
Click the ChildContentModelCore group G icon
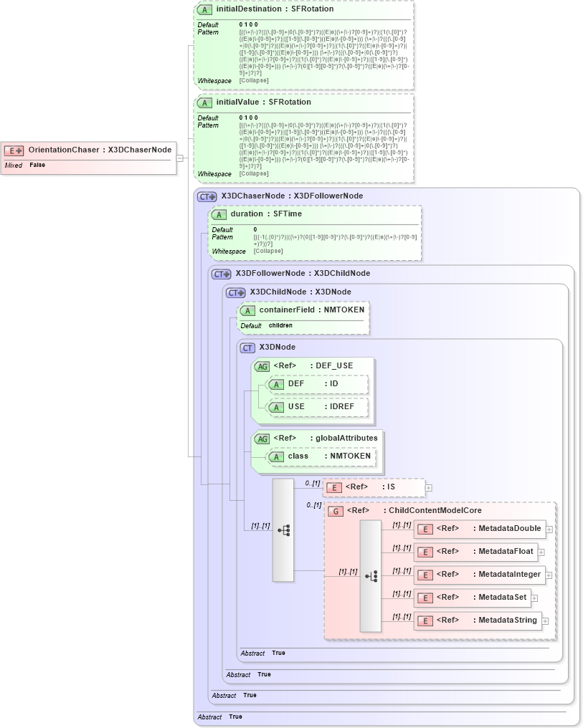pos(336,512)
